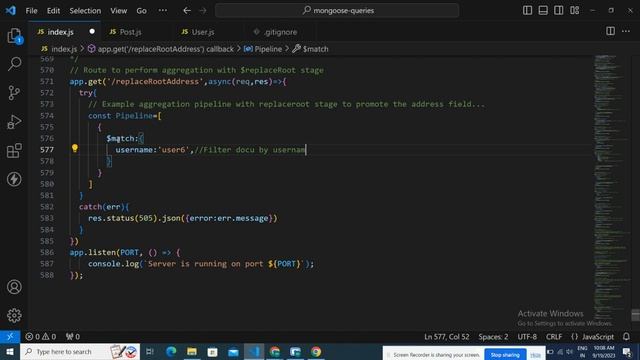Select index.js in the breadcrumb

[x=59, y=49]
